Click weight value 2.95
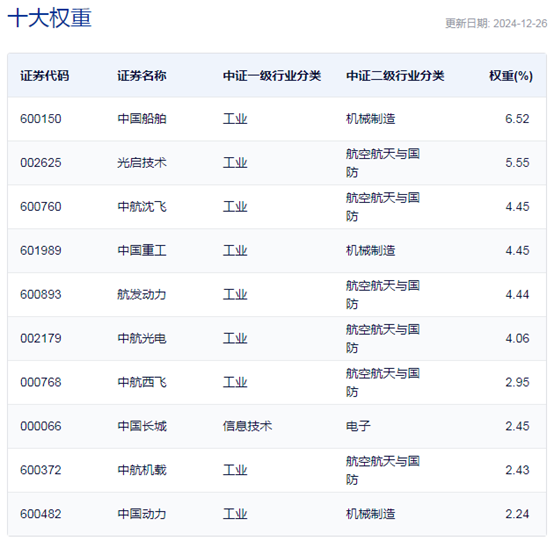 click(517, 382)
